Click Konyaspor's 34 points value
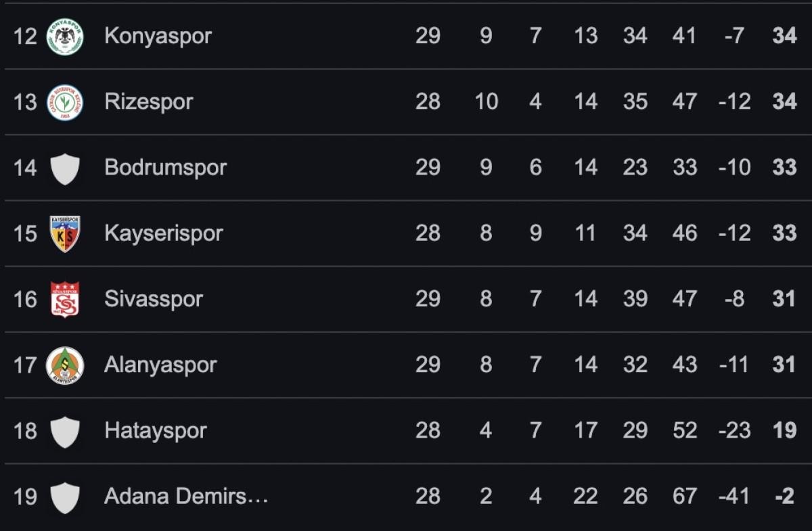This screenshot has width=812, height=531. point(784,37)
